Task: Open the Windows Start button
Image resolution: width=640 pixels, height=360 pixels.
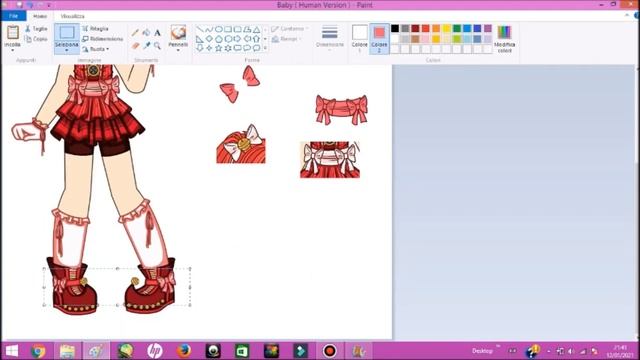Action: point(11,351)
